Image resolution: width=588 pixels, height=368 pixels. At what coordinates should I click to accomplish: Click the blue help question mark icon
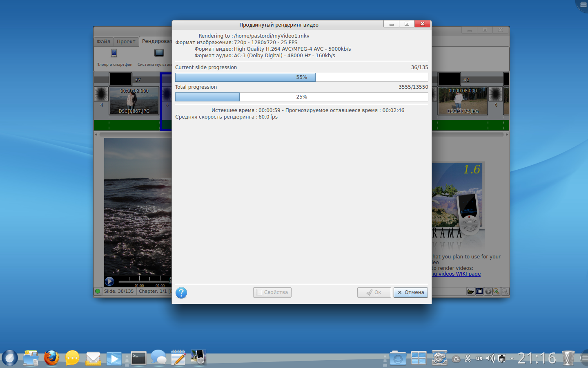pos(181,293)
